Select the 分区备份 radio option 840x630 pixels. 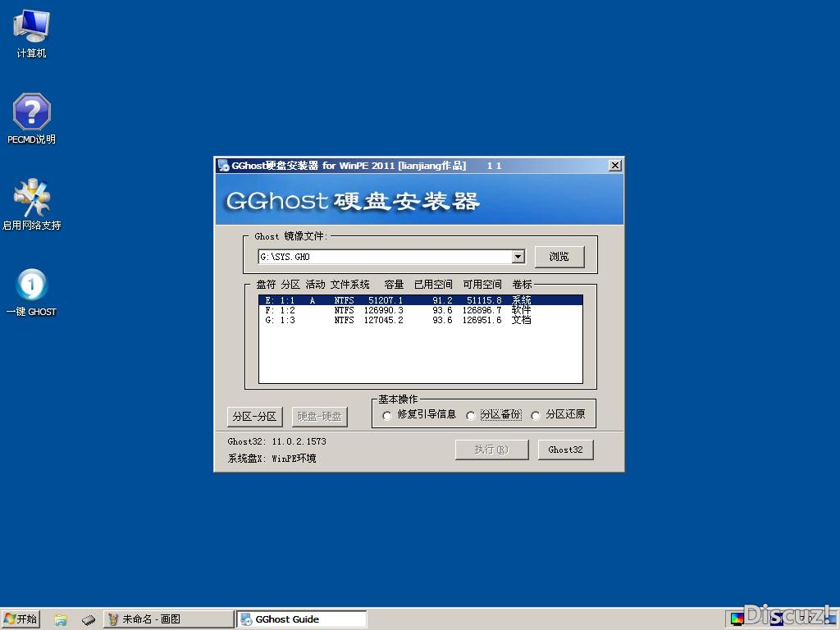point(470,415)
